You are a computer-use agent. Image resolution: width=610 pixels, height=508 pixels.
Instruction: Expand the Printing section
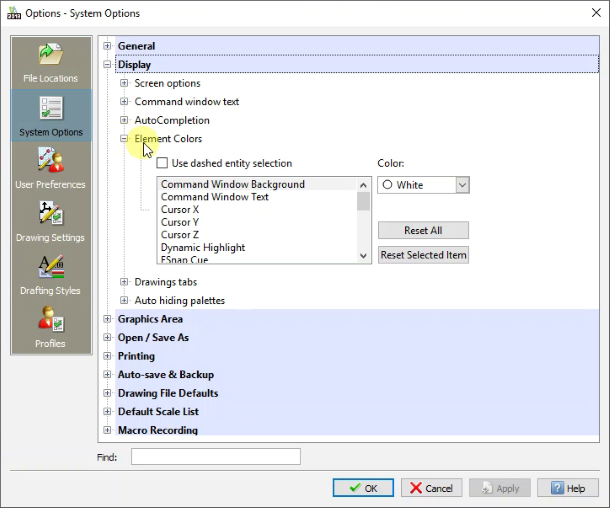(107, 356)
